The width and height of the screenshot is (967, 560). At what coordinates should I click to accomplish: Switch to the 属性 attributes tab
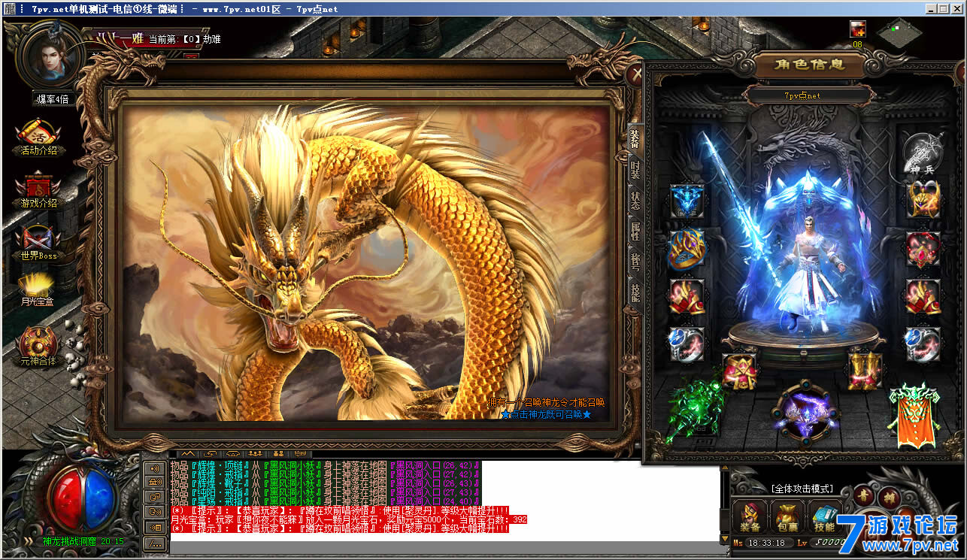[x=635, y=231]
